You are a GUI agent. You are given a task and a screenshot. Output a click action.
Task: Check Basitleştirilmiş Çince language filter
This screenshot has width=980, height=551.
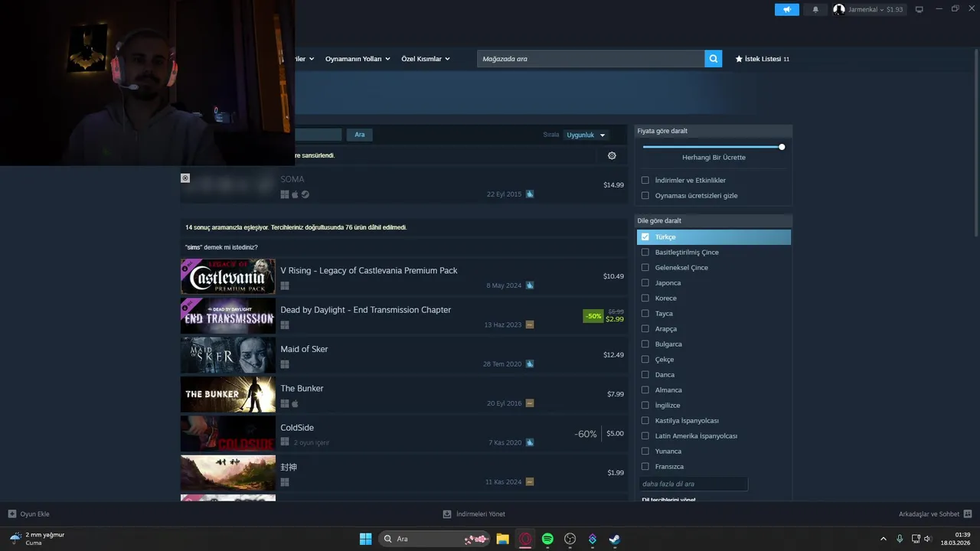[x=645, y=253]
